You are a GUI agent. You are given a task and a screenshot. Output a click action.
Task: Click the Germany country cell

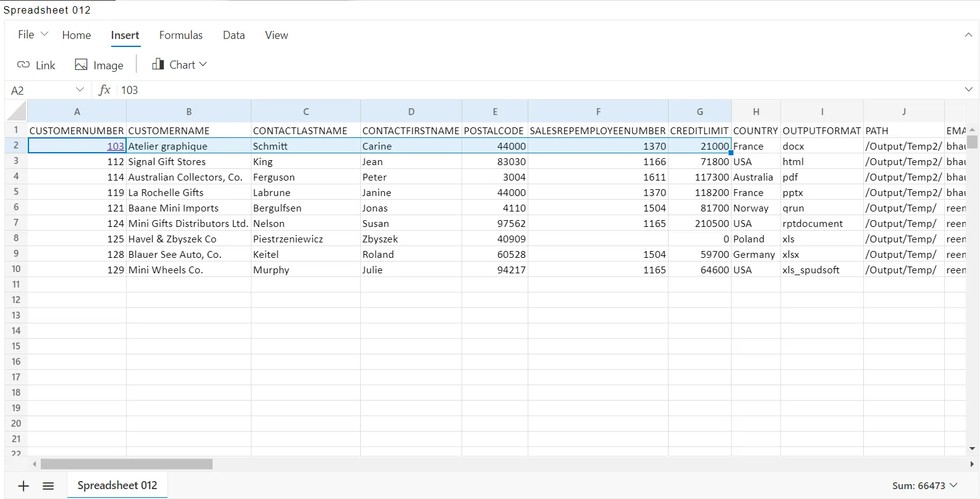pos(756,254)
